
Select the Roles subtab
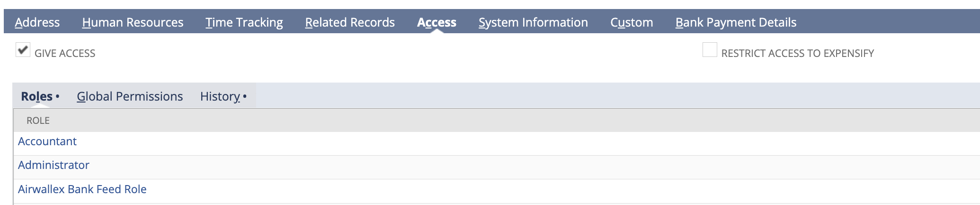(36, 96)
